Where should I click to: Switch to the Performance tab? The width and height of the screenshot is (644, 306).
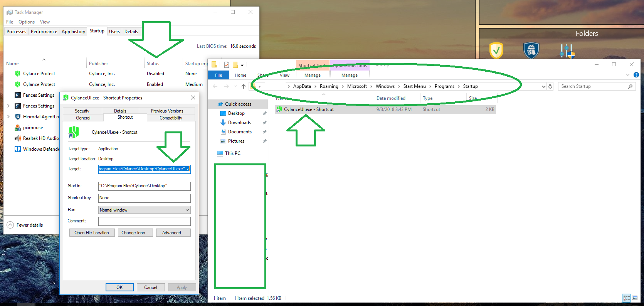44,32
